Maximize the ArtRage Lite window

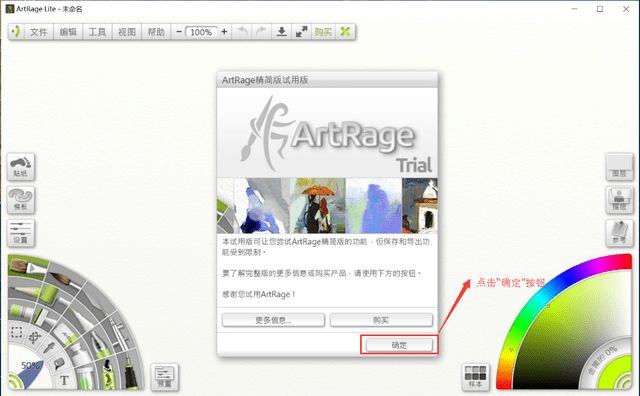[600, 9]
